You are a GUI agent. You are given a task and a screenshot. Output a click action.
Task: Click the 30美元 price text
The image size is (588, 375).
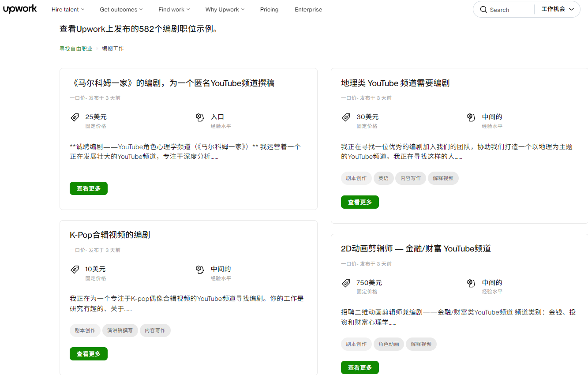pos(367,117)
